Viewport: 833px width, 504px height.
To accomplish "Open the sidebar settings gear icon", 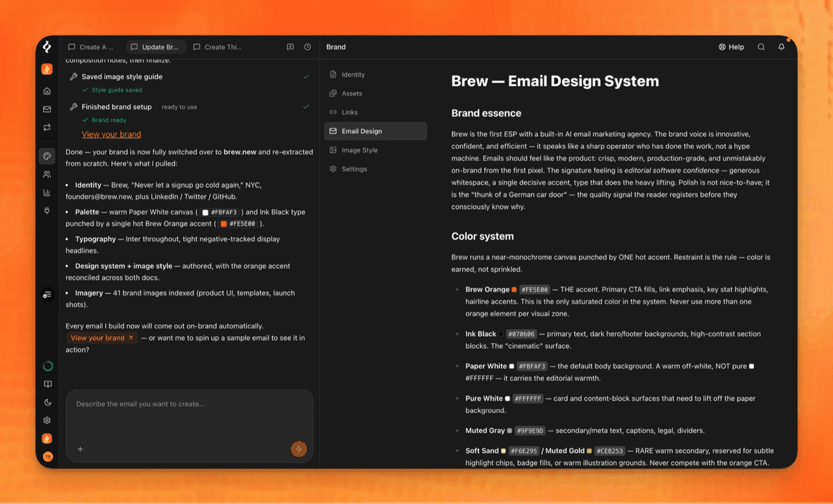I will [47, 420].
